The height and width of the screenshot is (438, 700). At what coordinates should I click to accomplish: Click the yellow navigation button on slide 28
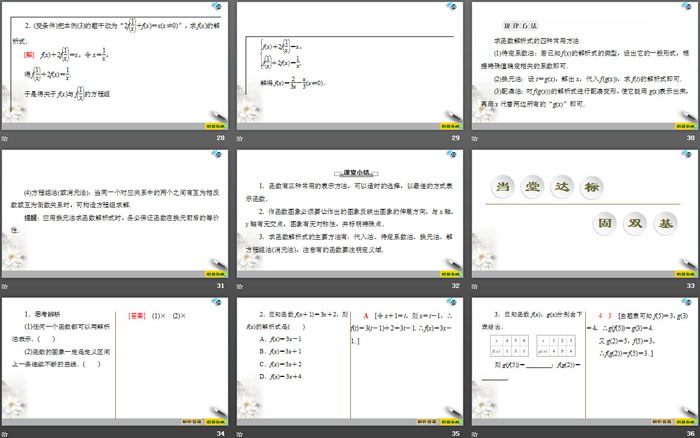(216, 126)
